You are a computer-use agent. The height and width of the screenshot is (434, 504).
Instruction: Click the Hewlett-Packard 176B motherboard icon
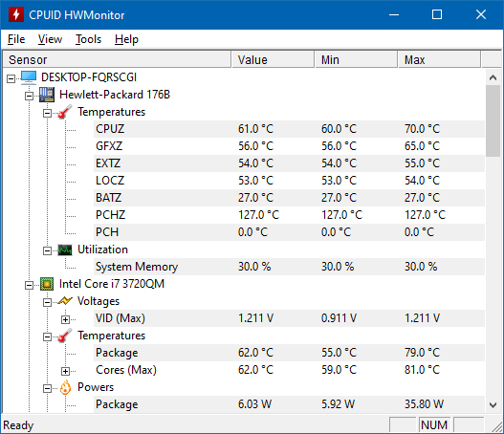(47, 95)
